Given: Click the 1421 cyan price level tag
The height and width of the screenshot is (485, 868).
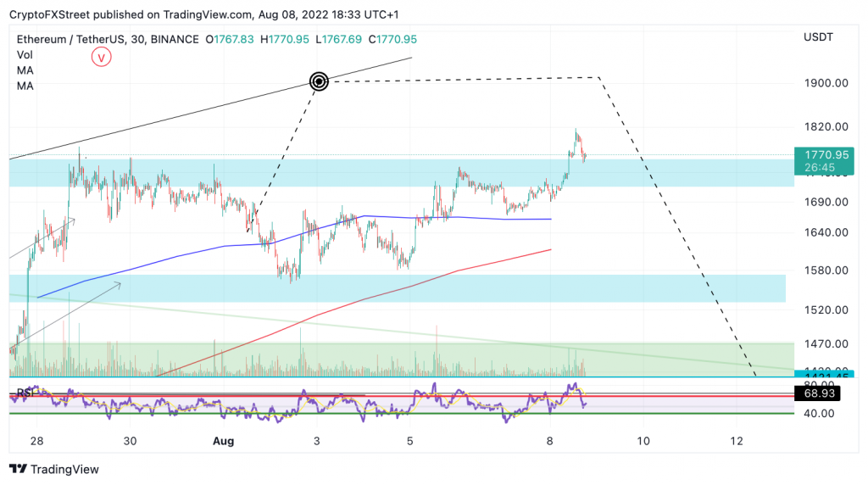Looking at the screenshot, I should (824, 374).
